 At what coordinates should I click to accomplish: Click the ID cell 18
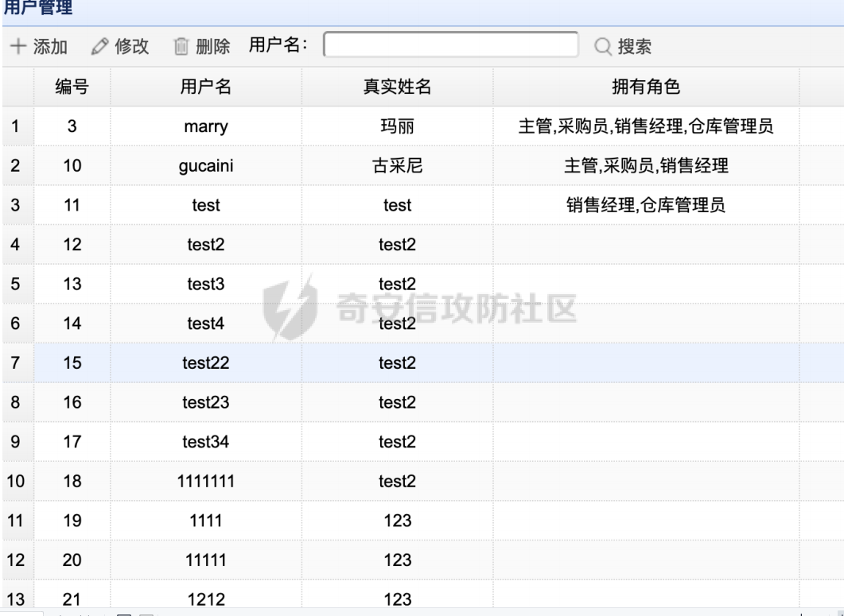72,481
